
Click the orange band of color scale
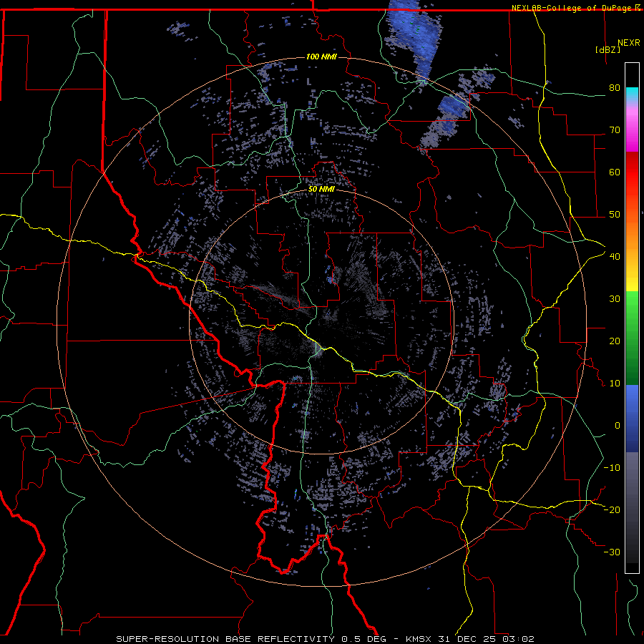[632, 234]
